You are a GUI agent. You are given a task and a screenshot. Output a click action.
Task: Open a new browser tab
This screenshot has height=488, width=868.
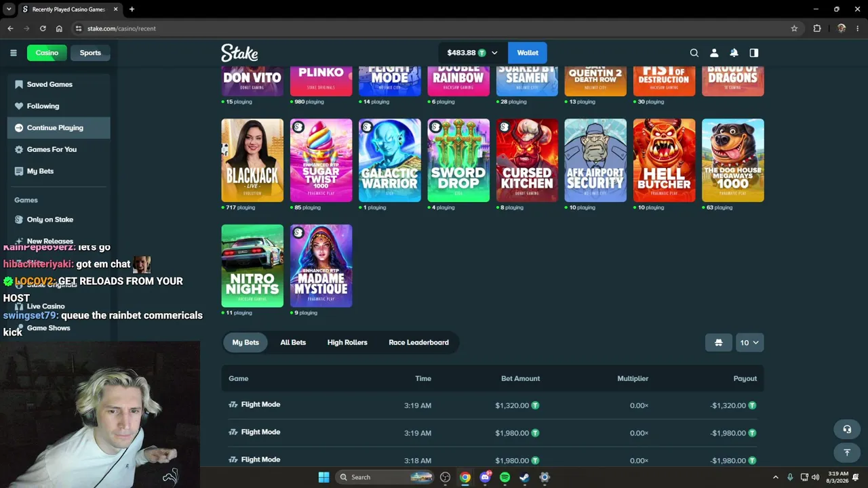(x=132, y=9)
